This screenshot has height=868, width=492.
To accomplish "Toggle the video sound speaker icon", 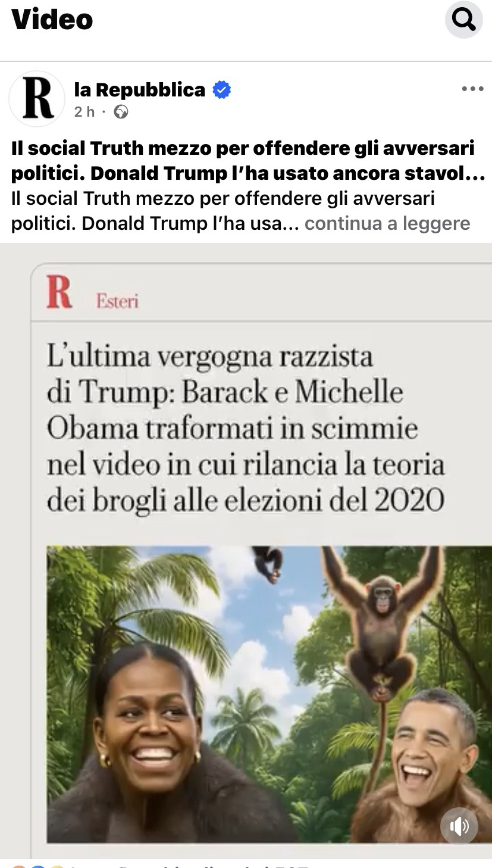I will click(x=459, y=826).
